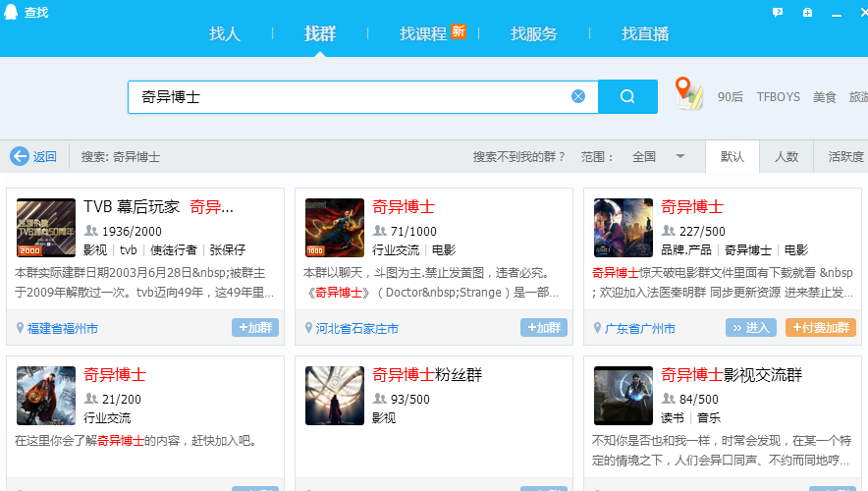The image size is (868, 491).
Task: Switch to the 找群 tab
Action: click(320, 33)
